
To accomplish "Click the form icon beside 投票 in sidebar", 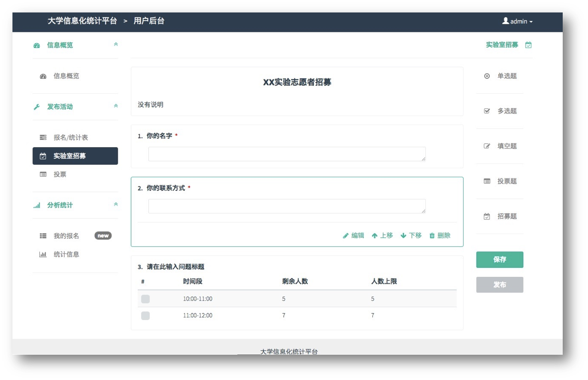I will click(x=43, y=174).
